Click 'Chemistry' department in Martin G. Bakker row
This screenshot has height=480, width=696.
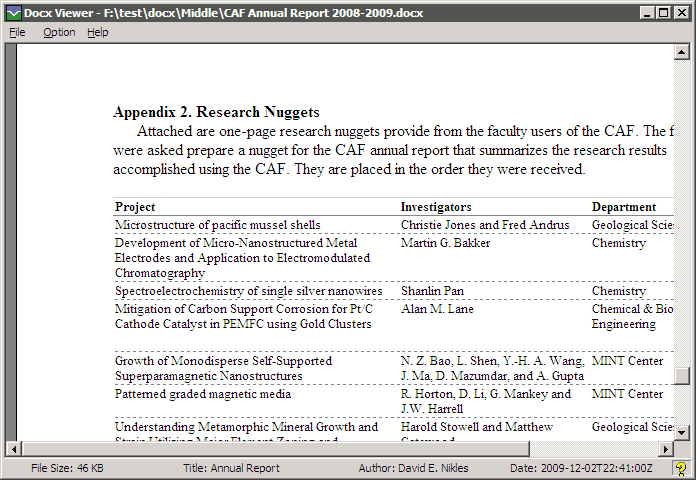click(x=619, y=243)
